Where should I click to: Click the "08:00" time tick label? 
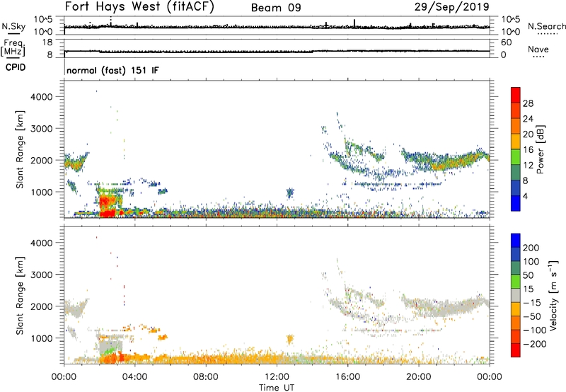point(206,377)
